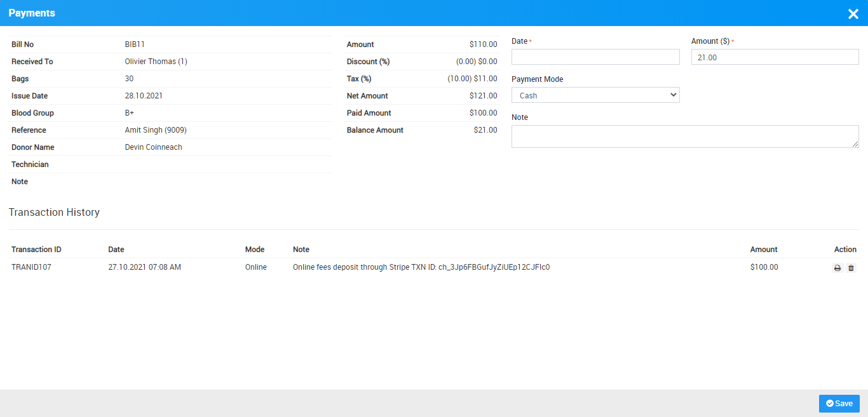Delete the TRANID107 transaction
Viewport: 868px width, 417px height.
[851, 268]
